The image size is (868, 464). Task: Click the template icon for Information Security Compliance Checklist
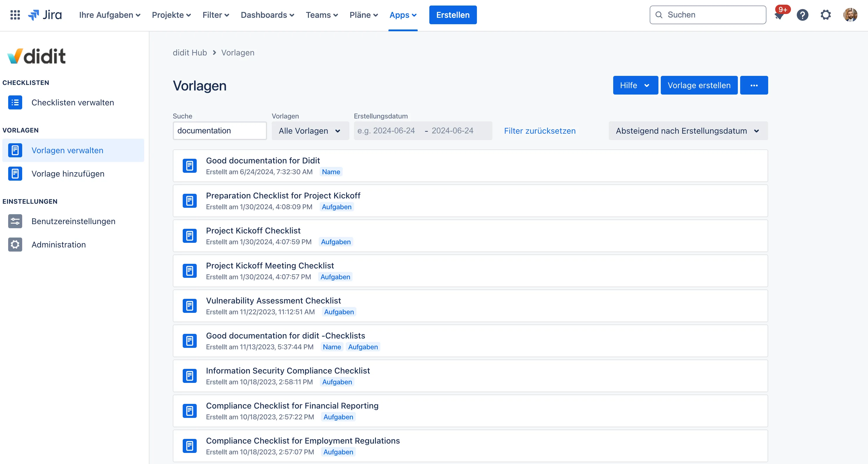click(190, 376)
